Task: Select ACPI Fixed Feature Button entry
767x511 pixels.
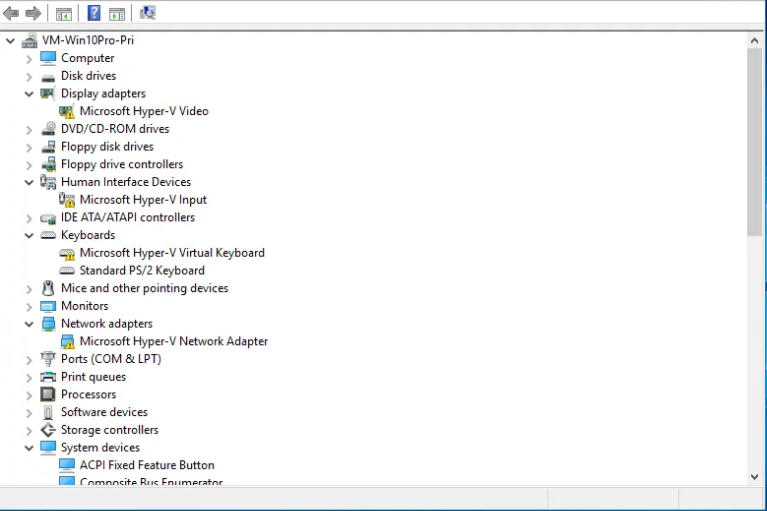Action: click(x=147, y=465)
